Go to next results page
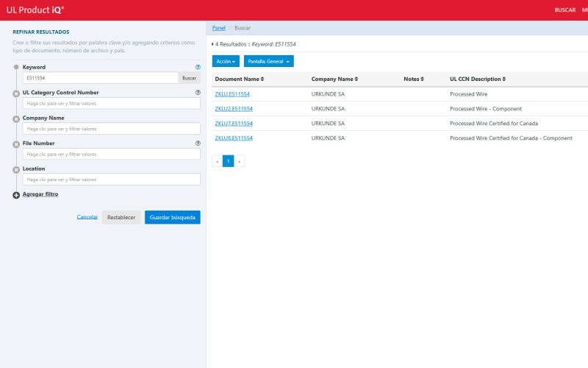The width and height of the screenshot is (588, 368). [x=239, y=161]
